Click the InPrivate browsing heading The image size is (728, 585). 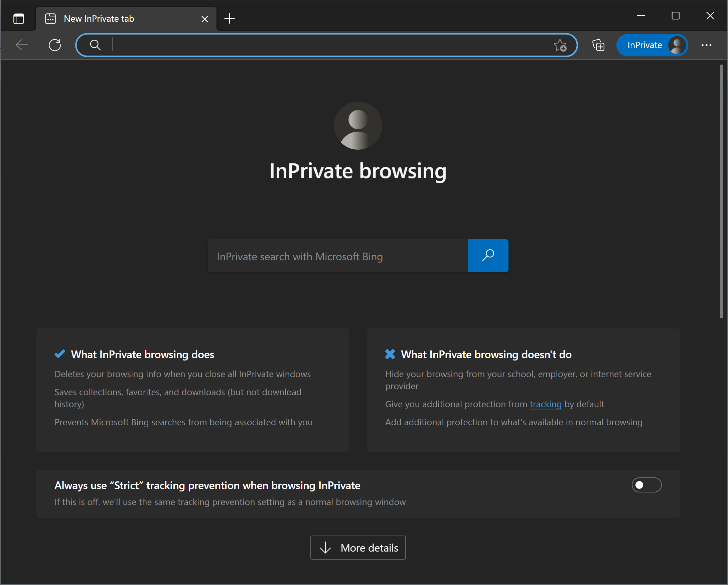point(358,171)
